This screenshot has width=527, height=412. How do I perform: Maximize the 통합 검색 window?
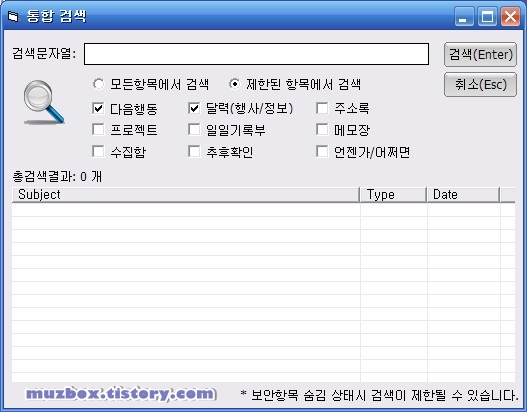pyautogui.click(x=487, y=16)
